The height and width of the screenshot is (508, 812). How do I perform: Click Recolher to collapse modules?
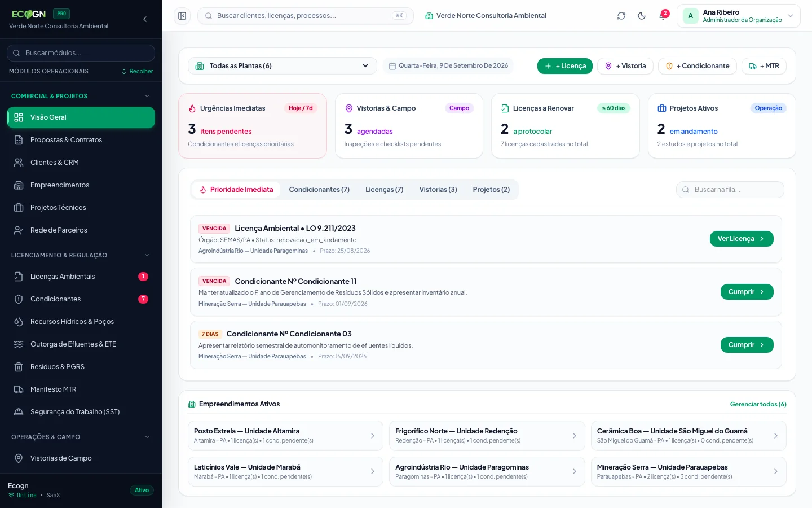(137, 72)
